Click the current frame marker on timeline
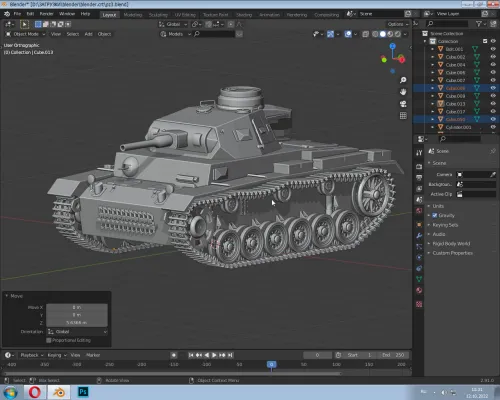 (x=271, y=364)
